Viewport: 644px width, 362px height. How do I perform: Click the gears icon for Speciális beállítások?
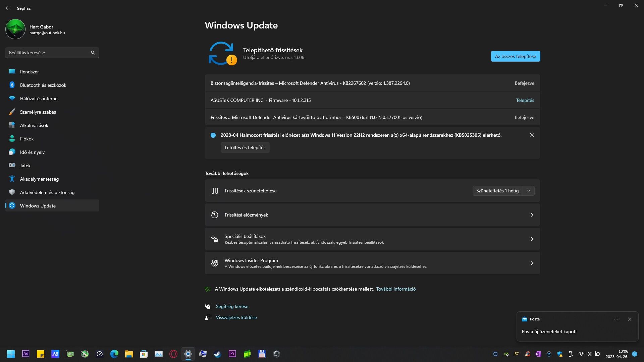click(215, 239)
